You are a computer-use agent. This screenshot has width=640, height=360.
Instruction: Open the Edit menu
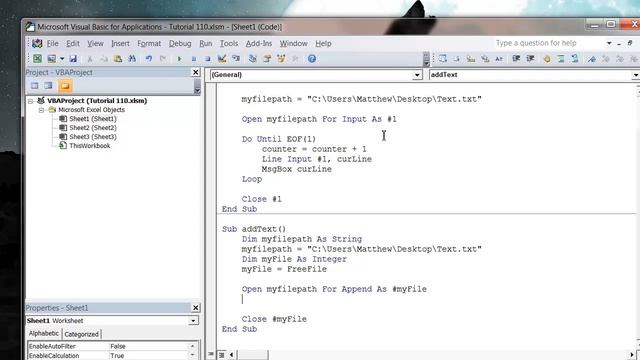point(73,43)
